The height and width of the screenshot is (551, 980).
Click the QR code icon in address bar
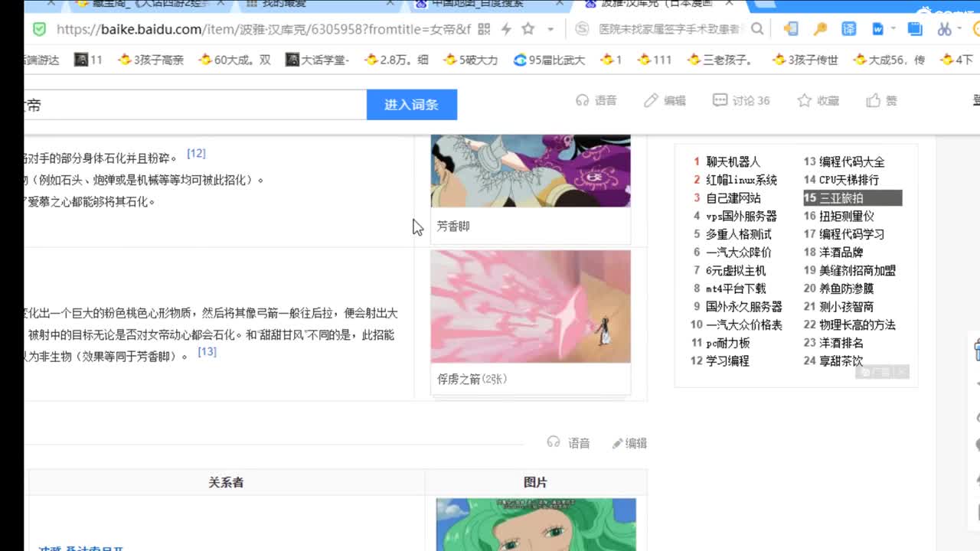(x=484, y=29)
